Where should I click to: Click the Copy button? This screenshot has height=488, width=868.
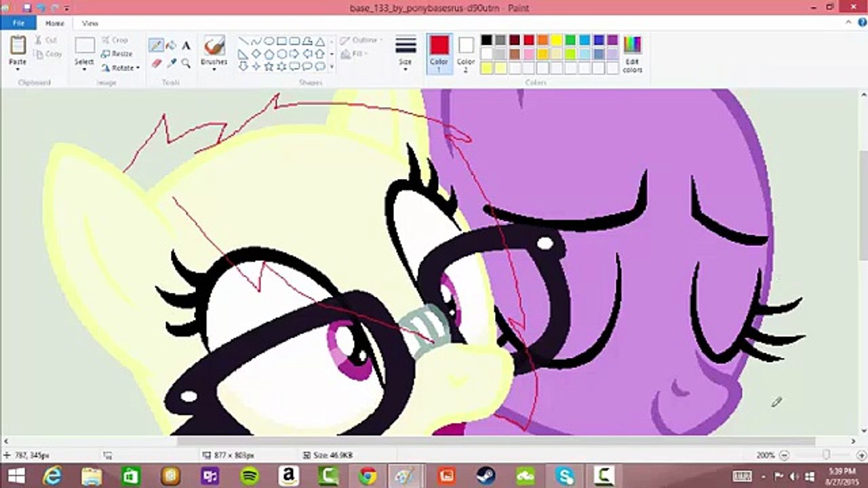[48, 54]
